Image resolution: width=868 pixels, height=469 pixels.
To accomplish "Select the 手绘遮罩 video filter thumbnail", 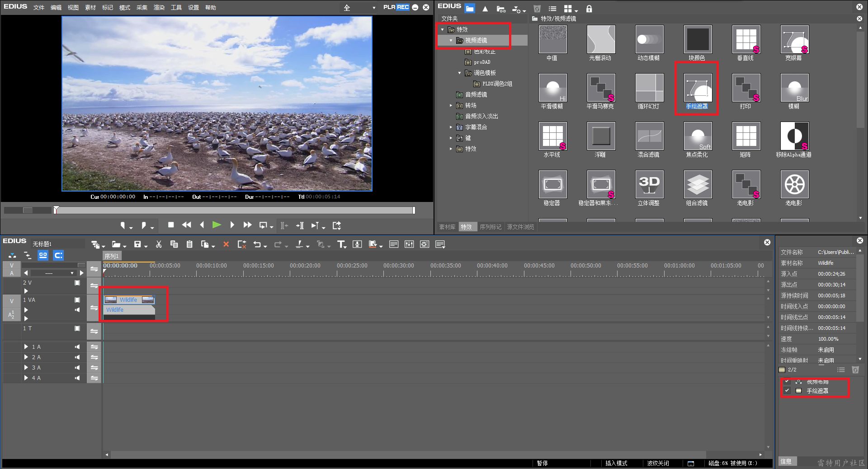I will pos(697,88).
